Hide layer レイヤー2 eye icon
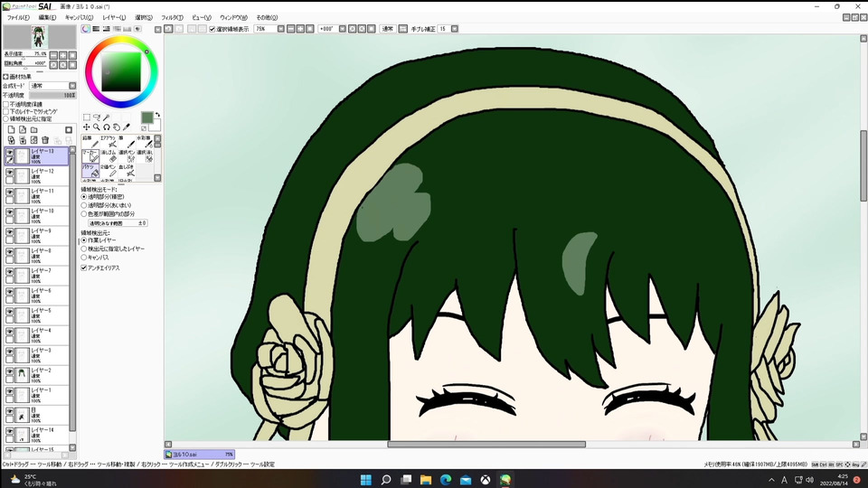 click(9, 371)
